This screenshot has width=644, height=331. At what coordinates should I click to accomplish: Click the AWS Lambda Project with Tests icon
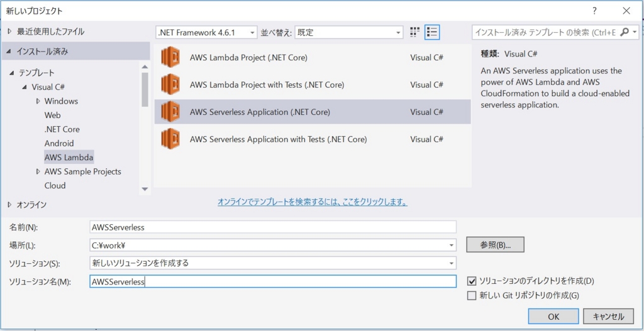coord(170,85)
